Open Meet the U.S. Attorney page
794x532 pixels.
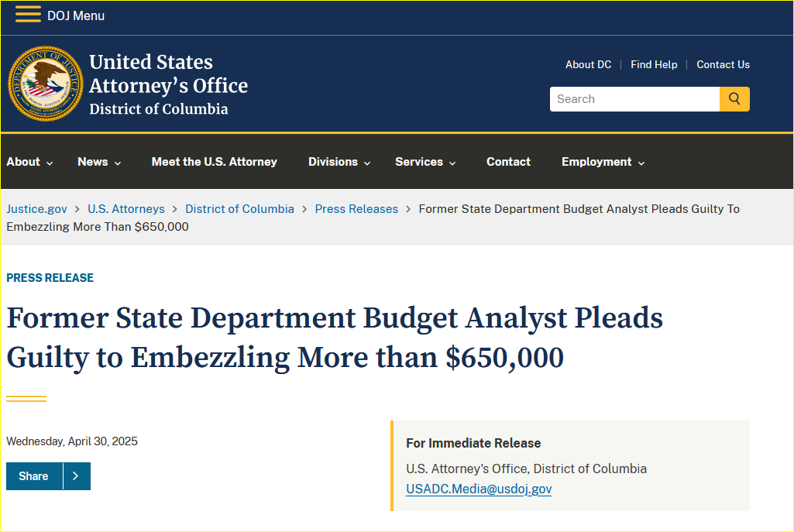point(215,162)
